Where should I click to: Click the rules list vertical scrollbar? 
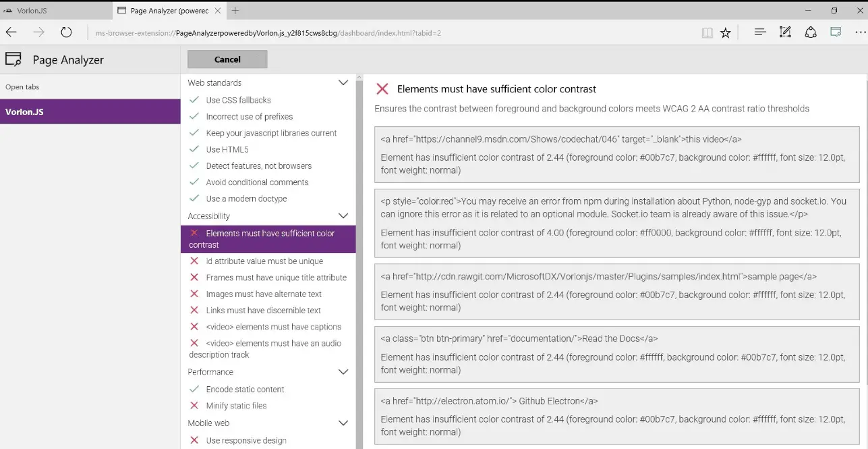pos(359,261)
